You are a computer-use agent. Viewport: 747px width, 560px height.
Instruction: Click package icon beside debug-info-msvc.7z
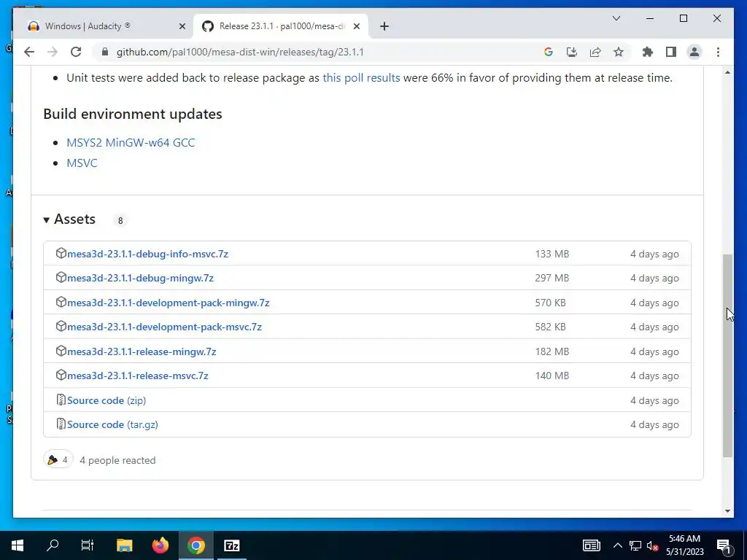point(61,253)
